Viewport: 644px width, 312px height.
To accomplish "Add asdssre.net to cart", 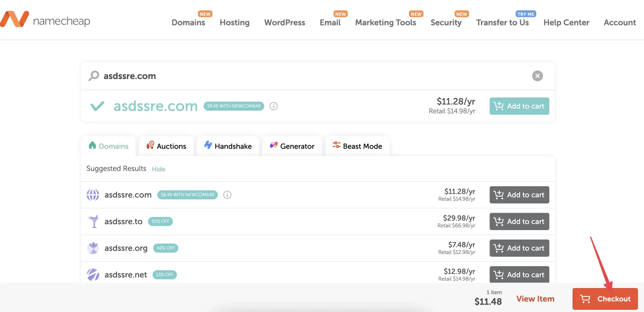I will 519,275.
